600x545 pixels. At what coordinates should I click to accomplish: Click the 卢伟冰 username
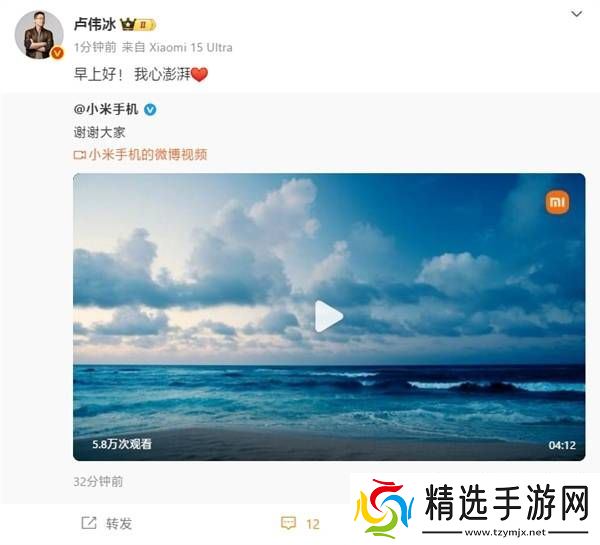tap(95, 24)
